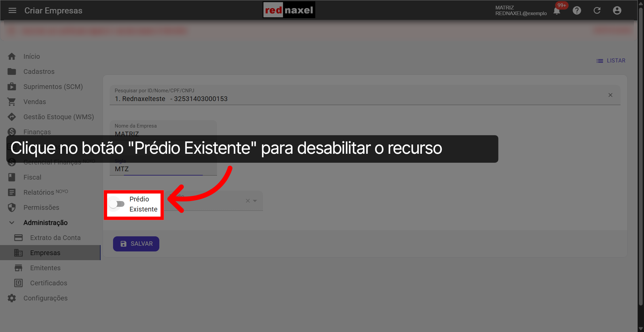644x332 pixels.
Task: Click the Pesquisar por ID/Nome/CPF/CNPJ field
Action: 365,95
